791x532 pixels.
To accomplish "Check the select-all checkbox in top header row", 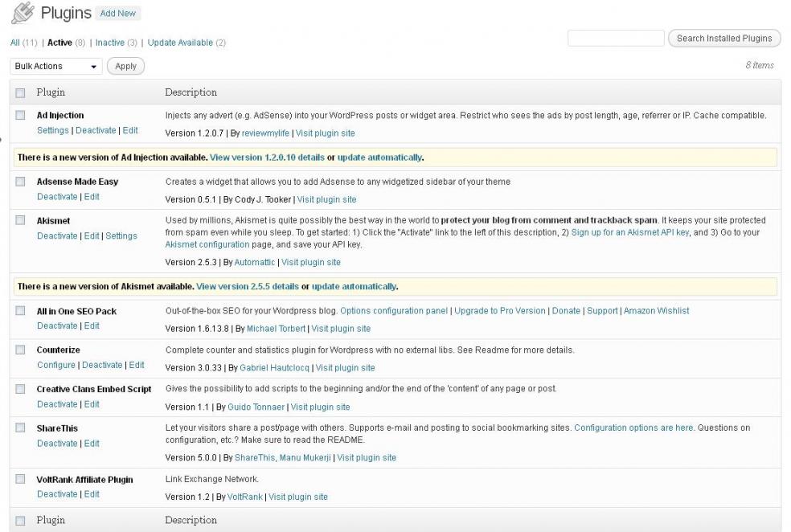I will [x=20, y=92].
